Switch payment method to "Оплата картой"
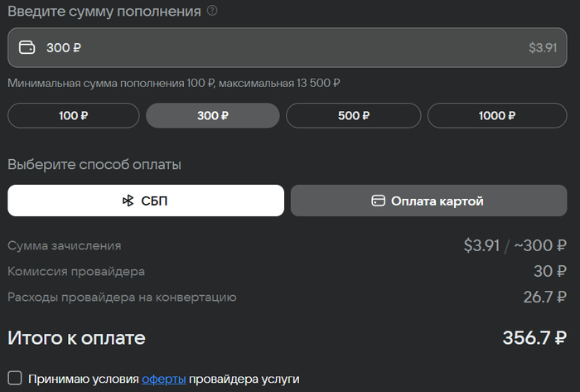580x392 pixels. [x=428, y=201]
